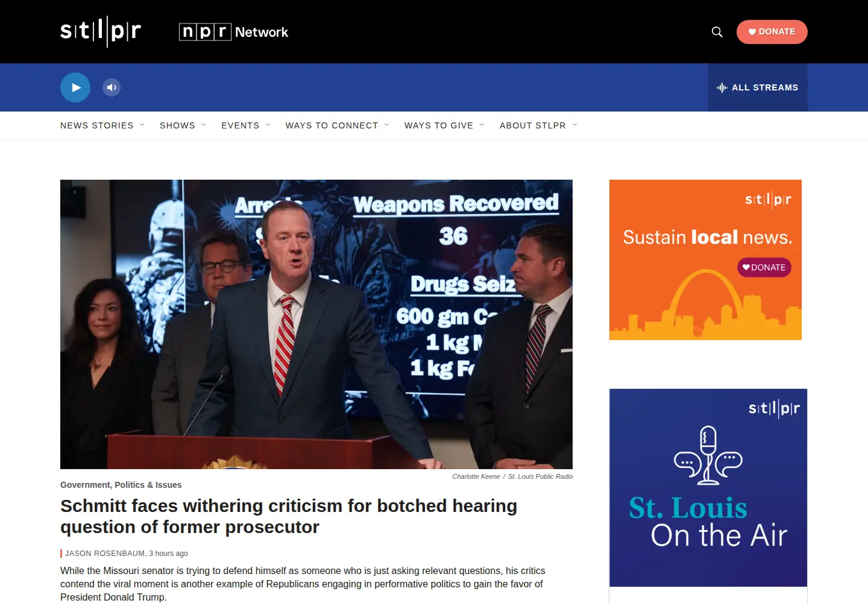
Task: Open Government, Politics & Issues category
Action: [x=121, y=485]
